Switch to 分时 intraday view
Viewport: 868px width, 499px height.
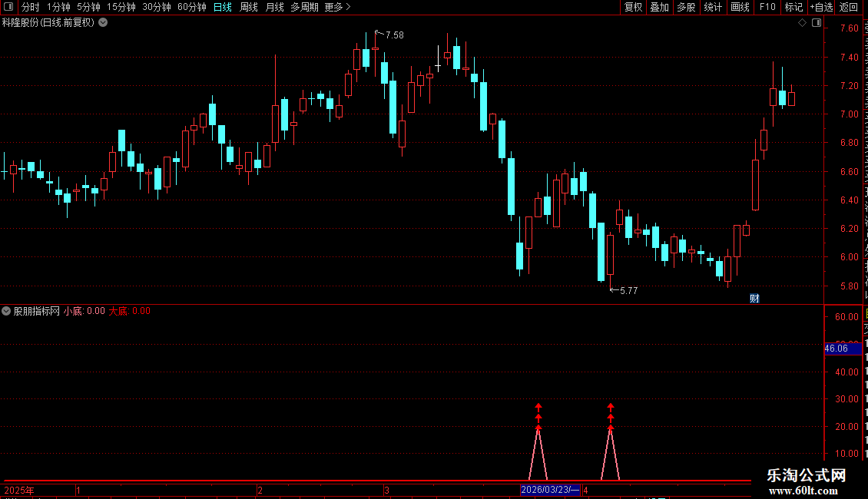(31, 7)
